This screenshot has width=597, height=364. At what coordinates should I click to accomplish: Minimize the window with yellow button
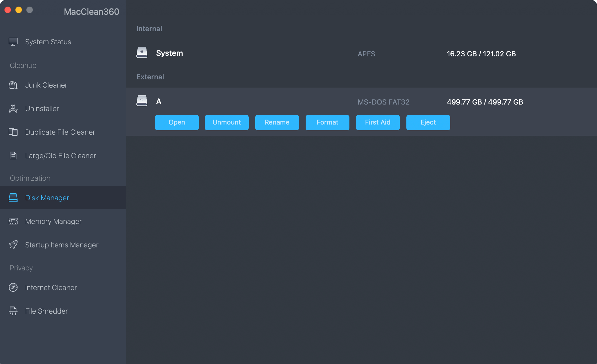click(19, 10)
